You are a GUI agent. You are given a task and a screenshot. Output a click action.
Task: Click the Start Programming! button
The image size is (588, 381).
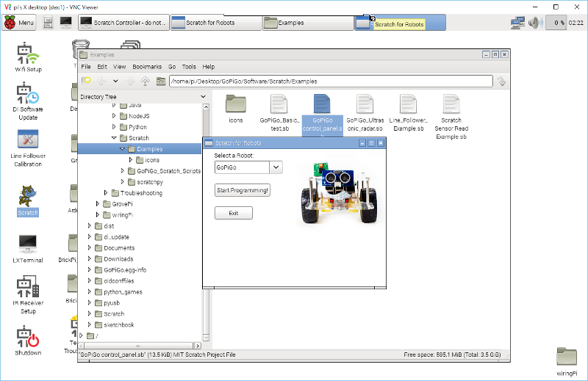(243, 190)
